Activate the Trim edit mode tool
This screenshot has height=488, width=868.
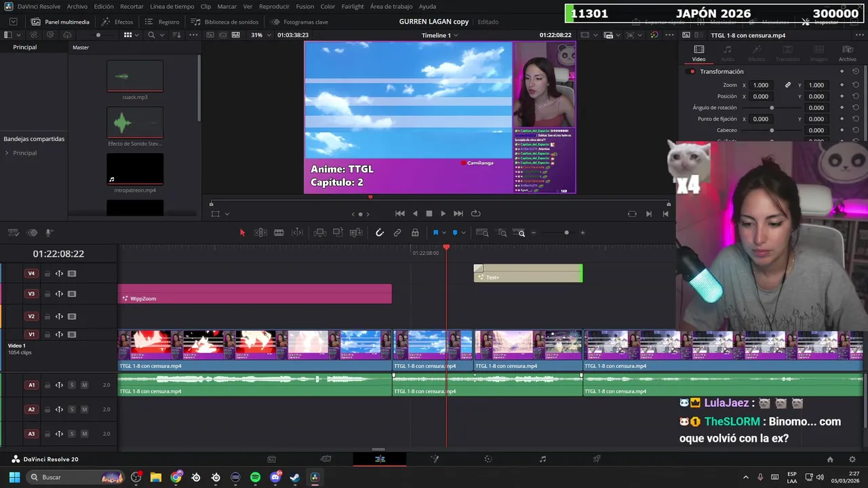tap(260, 232)
